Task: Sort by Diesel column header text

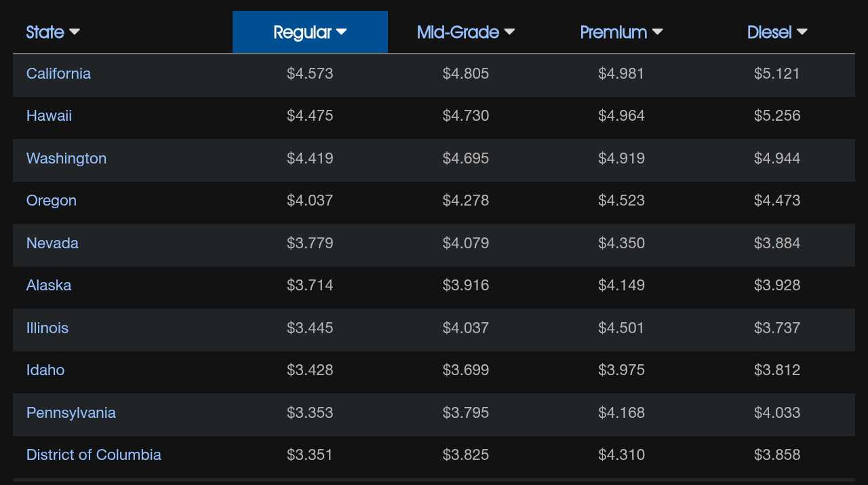Action: pyautogui.click(x=769, y=32)
